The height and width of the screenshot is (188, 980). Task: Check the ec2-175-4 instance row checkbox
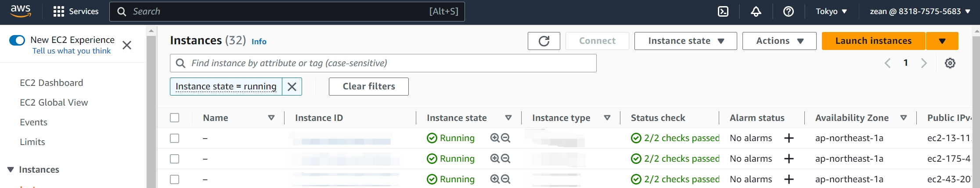tap(175, 159)
